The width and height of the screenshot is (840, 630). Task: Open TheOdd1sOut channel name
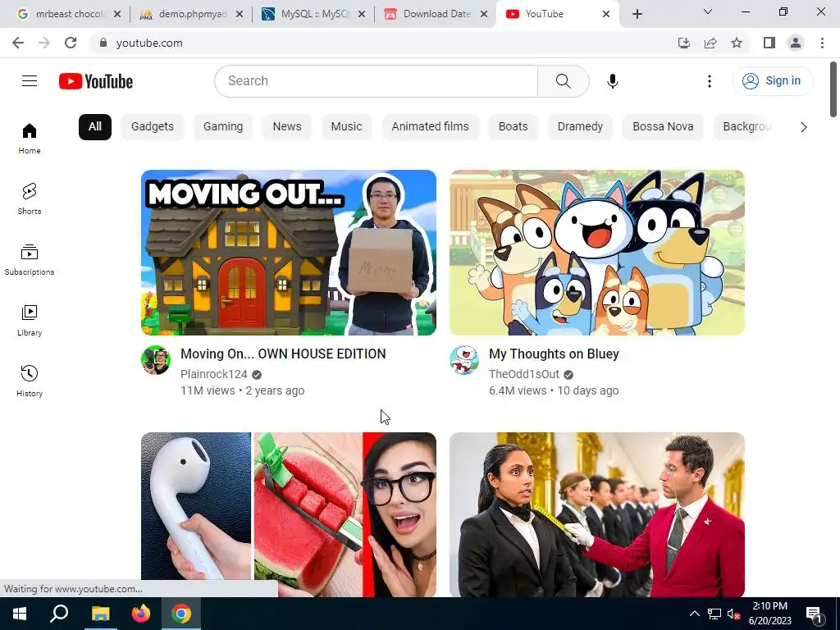[524, 374]
